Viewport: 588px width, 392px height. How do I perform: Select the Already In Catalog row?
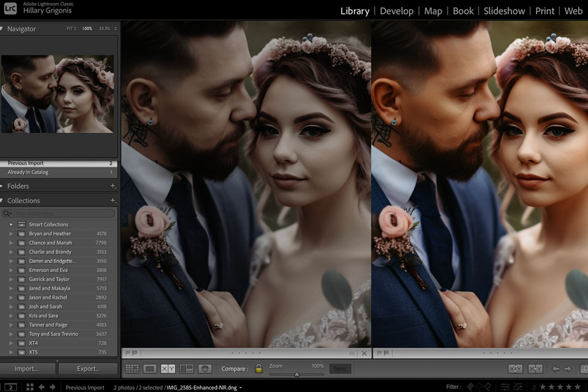pyautogui.click(x=59, y=172)
